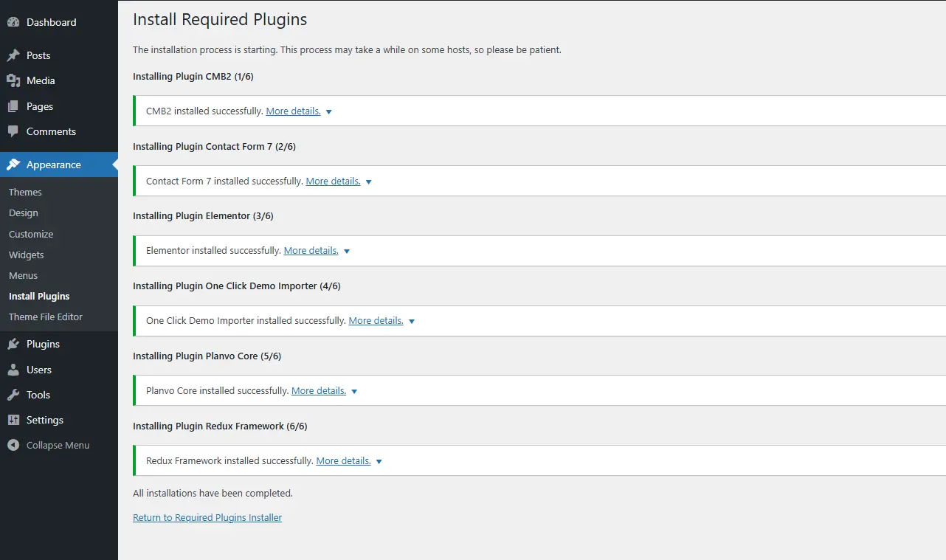Image resolution: width=946 pixels, height=560 pixels.
Task: Click 'Installing Plugin Redux Framework (6/6)' text
Action: pos(220,426)
